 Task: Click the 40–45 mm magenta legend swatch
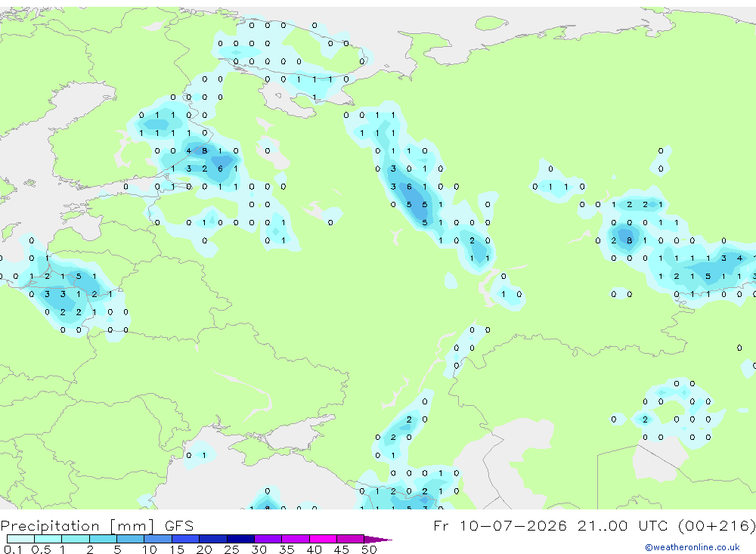323,539
